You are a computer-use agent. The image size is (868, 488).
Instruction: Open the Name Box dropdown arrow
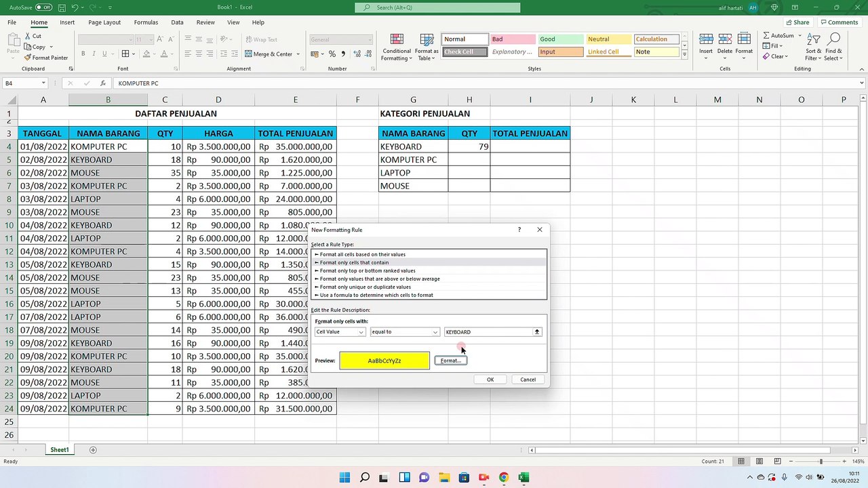pyautogui.click(x=43, y=83)
